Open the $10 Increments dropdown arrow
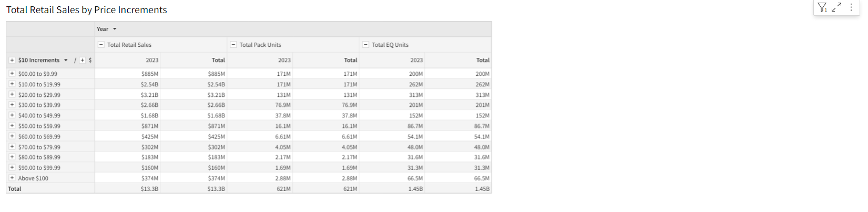The width and height of the screenshot is (868, 212). tap(66, 60)
